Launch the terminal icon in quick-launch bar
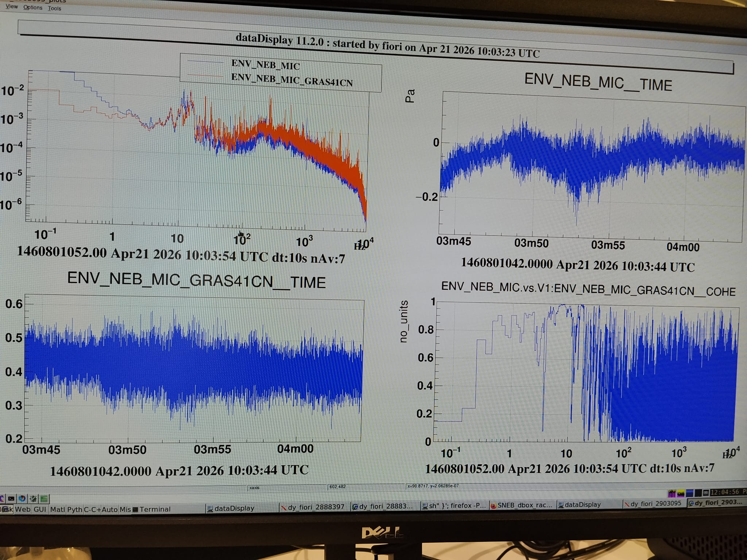The height and width of the screenshot is (560, 747). [x=11, y=498]
